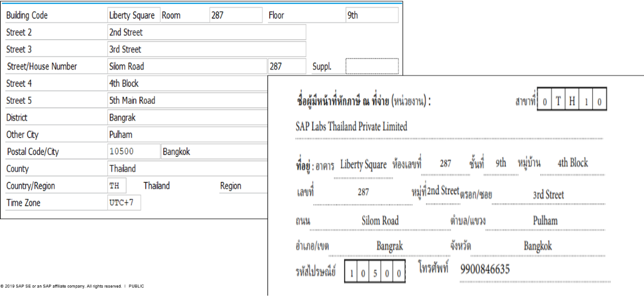Click the Time Zone label

coord(23,203)
